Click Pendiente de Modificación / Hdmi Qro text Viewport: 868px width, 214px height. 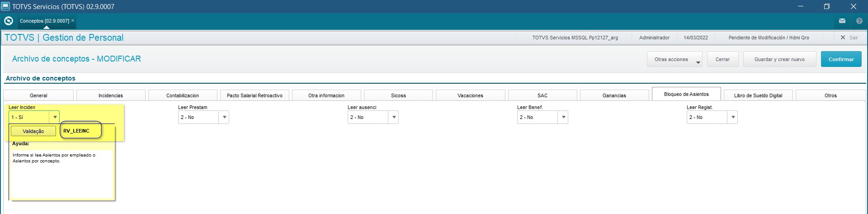click(769, 38)
